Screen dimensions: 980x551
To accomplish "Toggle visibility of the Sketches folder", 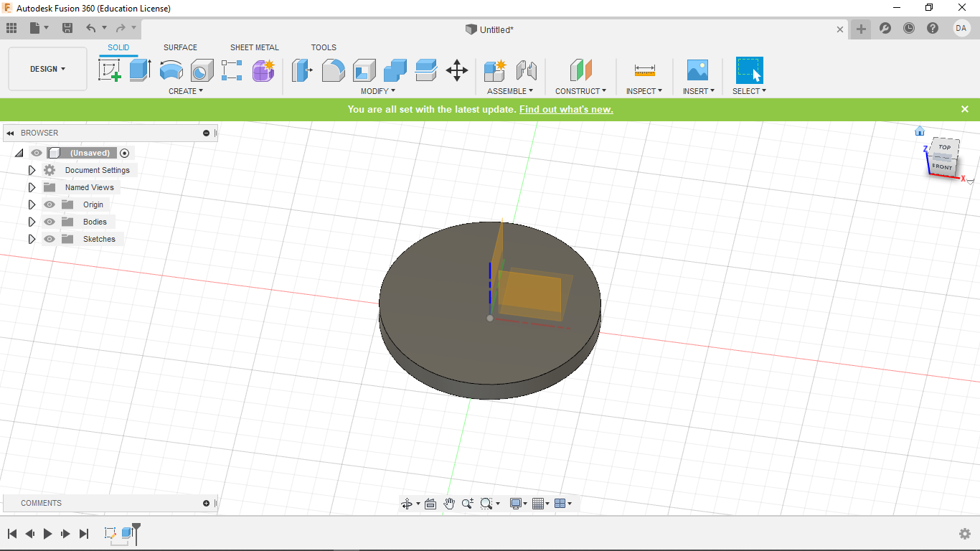I will (50, 239).
